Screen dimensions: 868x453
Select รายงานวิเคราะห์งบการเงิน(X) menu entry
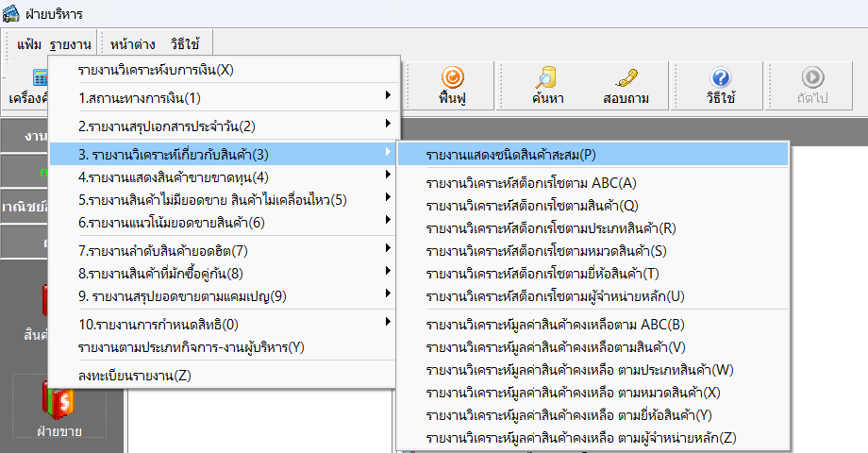(156, 70)
